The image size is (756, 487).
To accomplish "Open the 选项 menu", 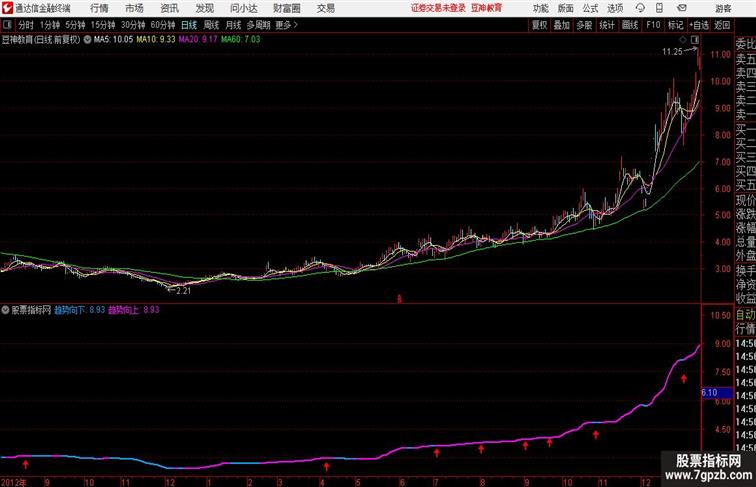I will click(x=615, y=8).
